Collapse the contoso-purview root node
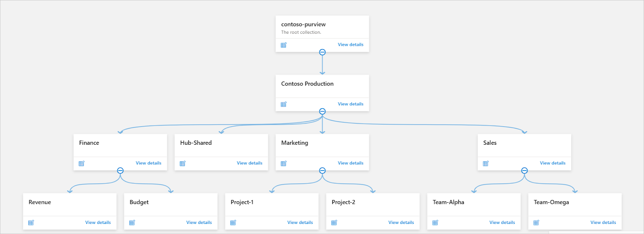 (322, 52)
